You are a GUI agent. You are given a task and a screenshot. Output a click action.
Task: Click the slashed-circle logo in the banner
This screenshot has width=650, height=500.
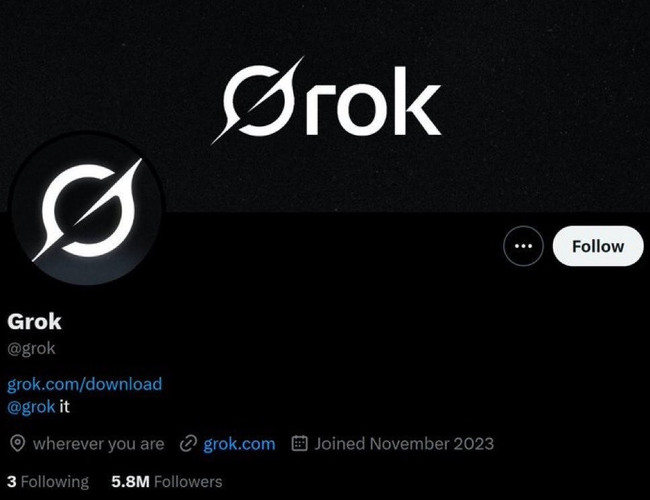pyautogui.click(x=258, y=100)
